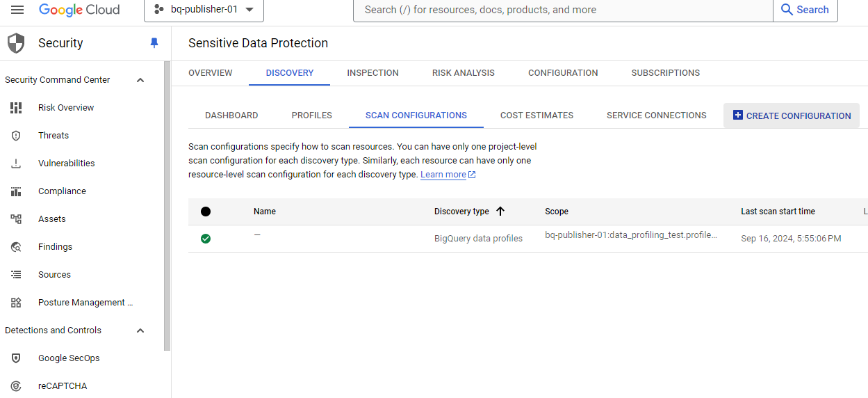
Task: Open Risk Overview dashboard icon
Action: [16, 108]
